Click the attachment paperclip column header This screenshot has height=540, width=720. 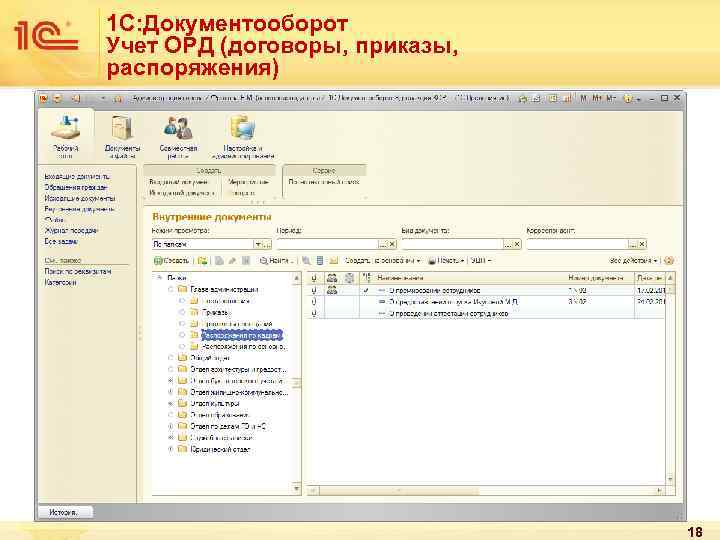tap(314, 278)
